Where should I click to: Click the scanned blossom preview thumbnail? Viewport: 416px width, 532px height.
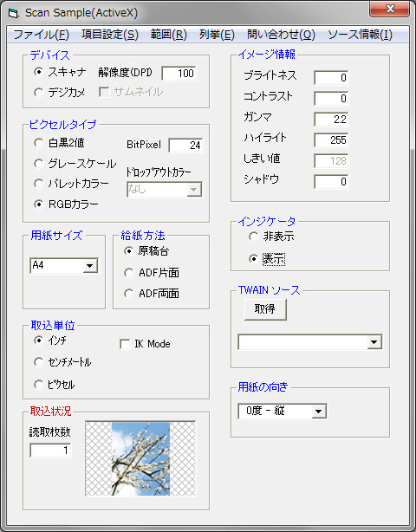coord(140,458)
